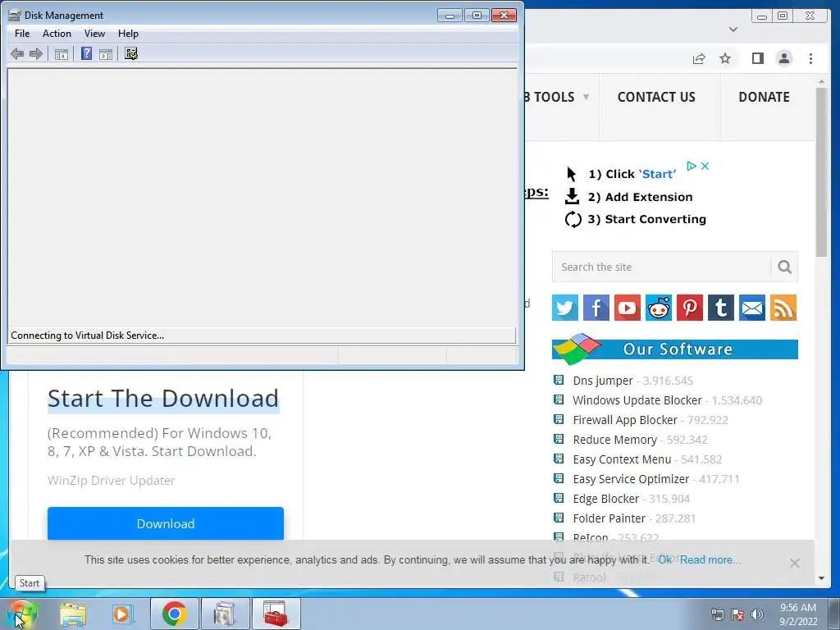
Task: Click the Settings icon in Disk Management toolbar
Action: tap(131, 53)
